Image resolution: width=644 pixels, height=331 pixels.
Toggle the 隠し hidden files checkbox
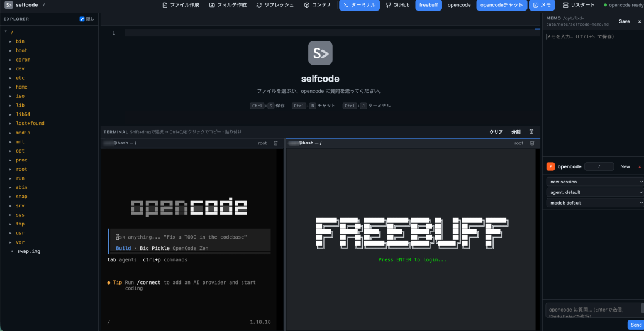click(x=82, y=19)
